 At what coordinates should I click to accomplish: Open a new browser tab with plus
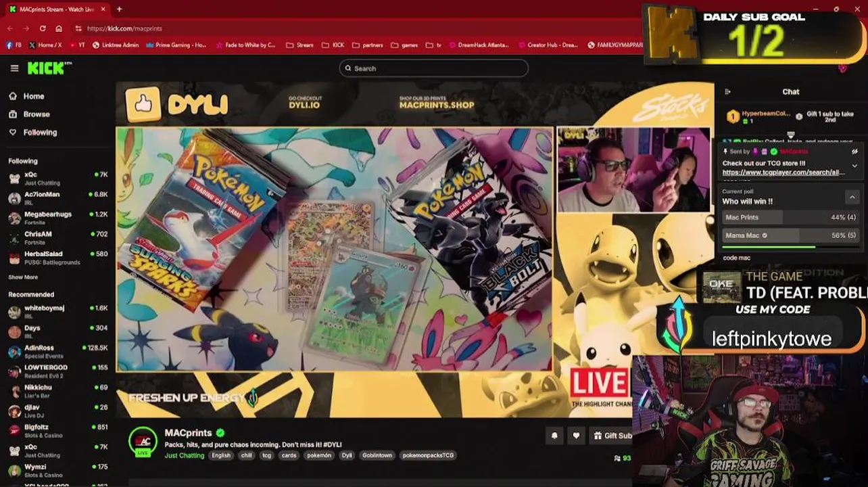(x=119, y=9)
